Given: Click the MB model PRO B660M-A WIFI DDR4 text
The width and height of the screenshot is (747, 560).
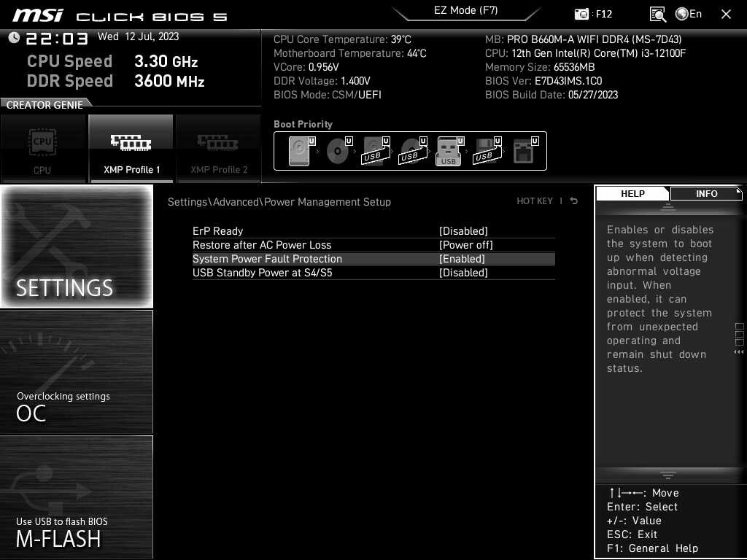Looking at the screenshot, I should [x=583, y=39].
